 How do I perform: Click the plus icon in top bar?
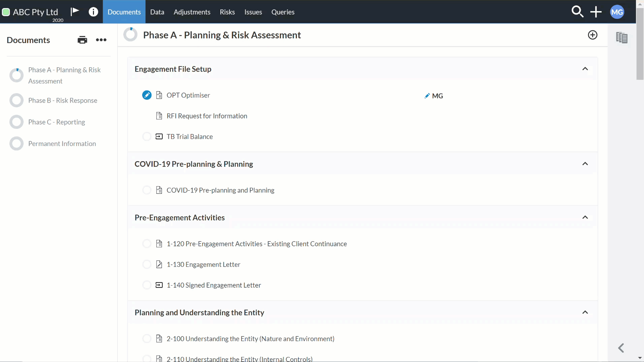(x=596, y=12)
